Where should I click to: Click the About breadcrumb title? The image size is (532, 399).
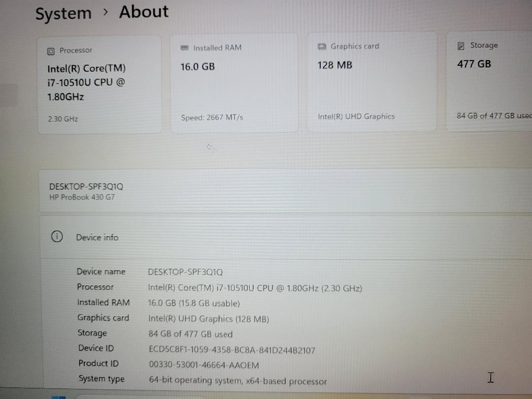click(143, 12)
